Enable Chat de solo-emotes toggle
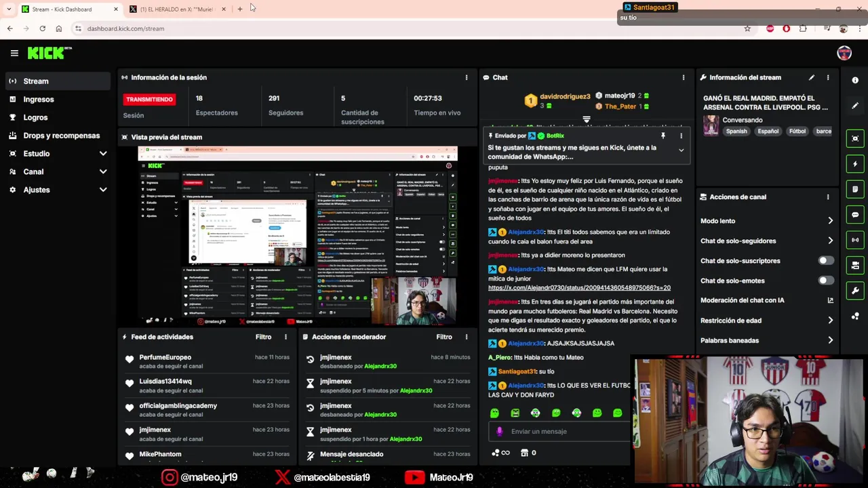Viewport: 868px width, 488px height. [x=825, y=281]
